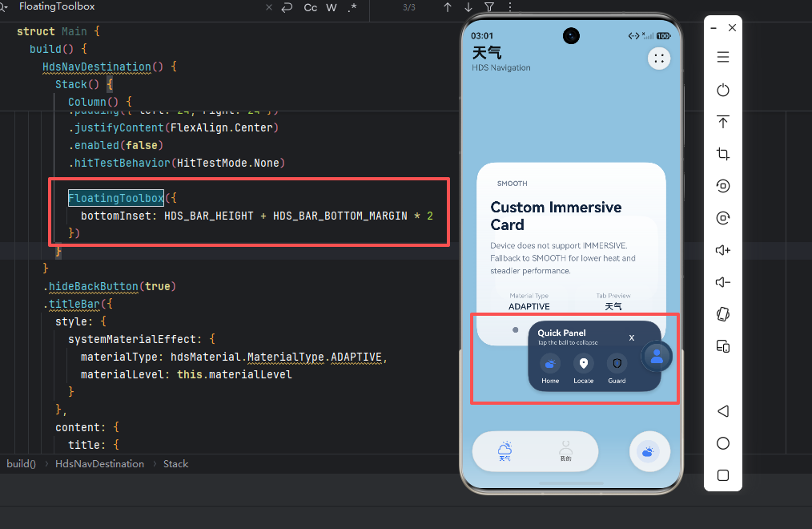Select 天气 tab in bottom bar
The image size is (812, 529).
pyautogui.click(x=505, y=451)
